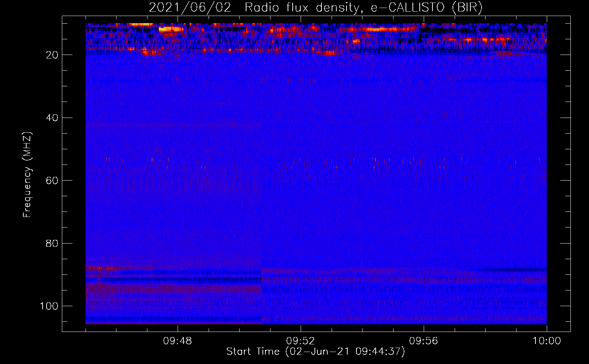Click the 60 MHz frequency tick label

point(52,181)
